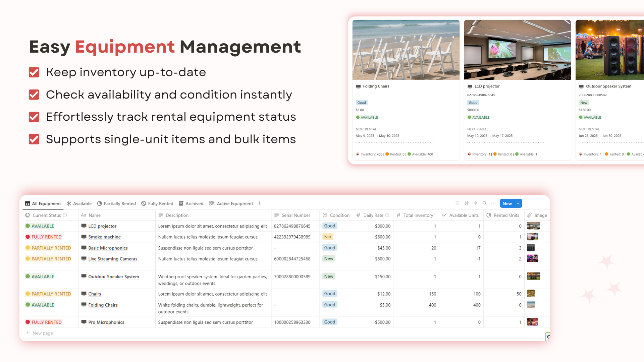Click the Pro Microphonics page icon
This screenshot has width=644, height=362.
[84, 322]
